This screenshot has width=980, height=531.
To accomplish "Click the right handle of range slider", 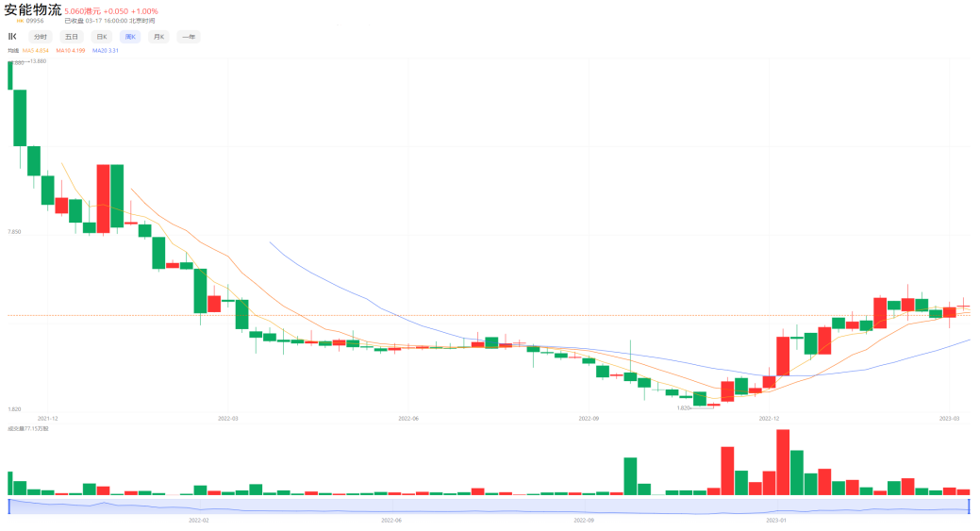I will click(x=970, y=506).
